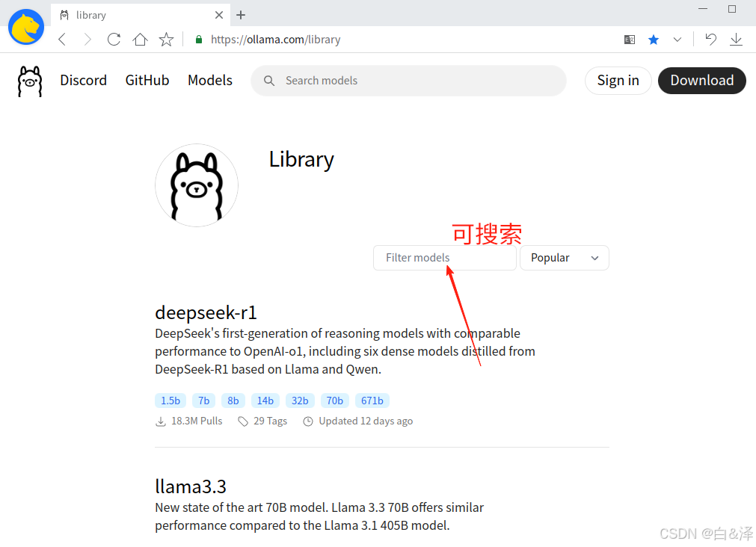Screen dimensions: 756x547
Task: Click the llama3.3 description text
Action: tap(319, 516)
